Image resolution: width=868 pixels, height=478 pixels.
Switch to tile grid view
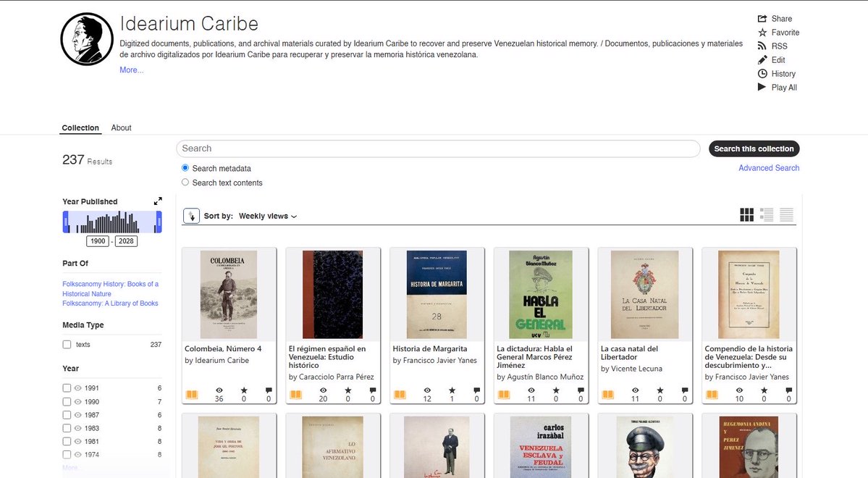pos(747,215)
